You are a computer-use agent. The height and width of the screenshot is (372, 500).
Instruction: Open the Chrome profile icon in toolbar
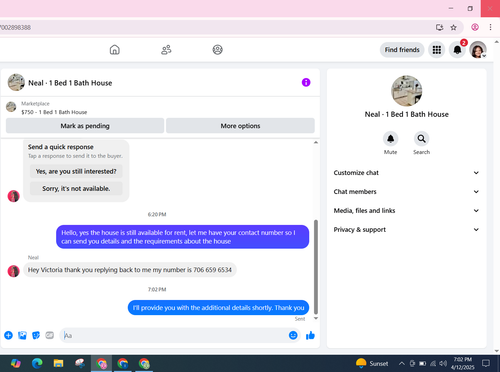tap(475, 27)
